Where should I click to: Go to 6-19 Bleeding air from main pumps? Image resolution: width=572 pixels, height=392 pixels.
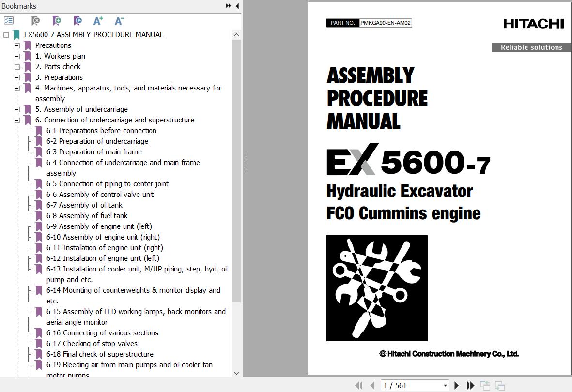(129, 370)
